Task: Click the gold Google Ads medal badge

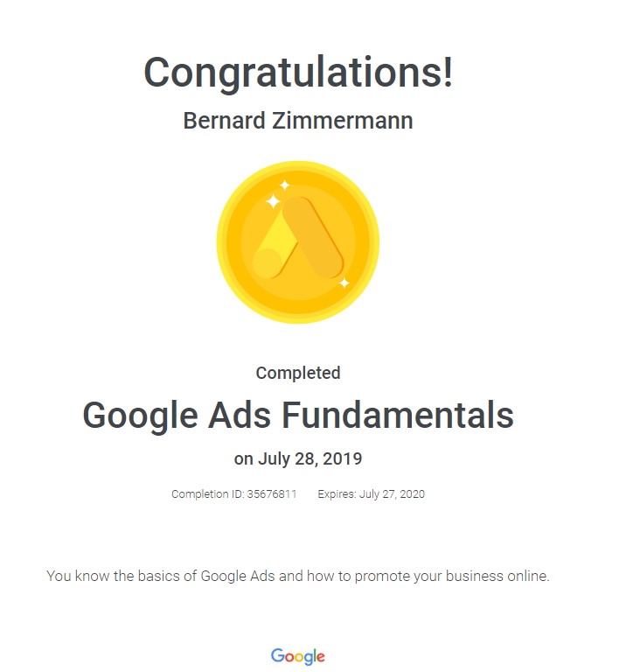Action: click(297, 242)
